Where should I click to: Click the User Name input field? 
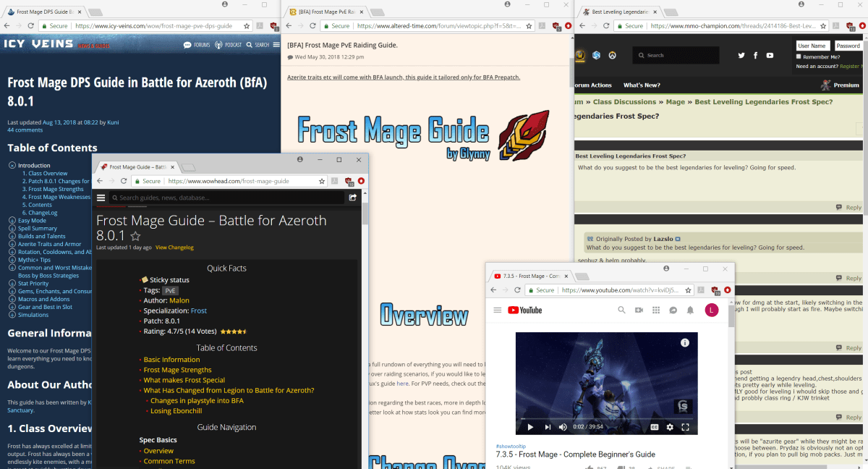pos(813,45)
